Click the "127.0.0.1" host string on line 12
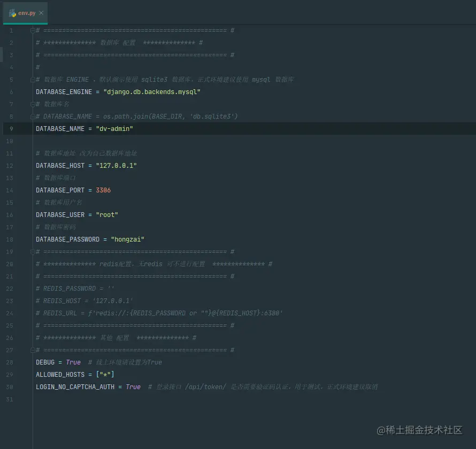The height and width of the screenshot is (449, 476). (x=116, y=166)
